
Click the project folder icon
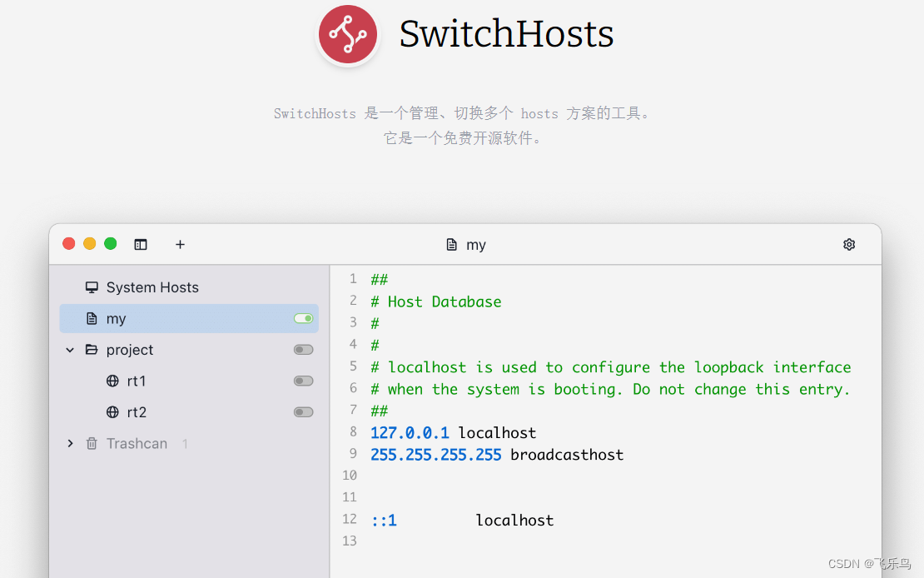(92, 350)
